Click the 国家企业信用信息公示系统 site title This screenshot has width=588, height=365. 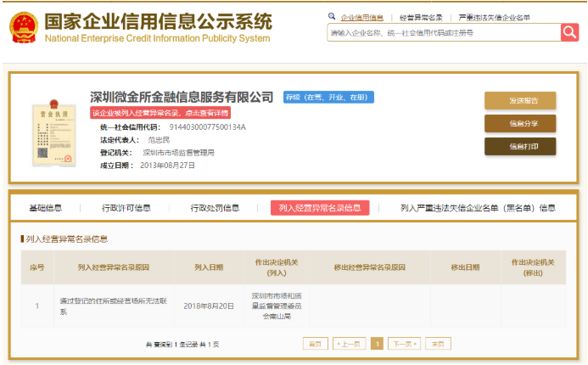[159, 21]
